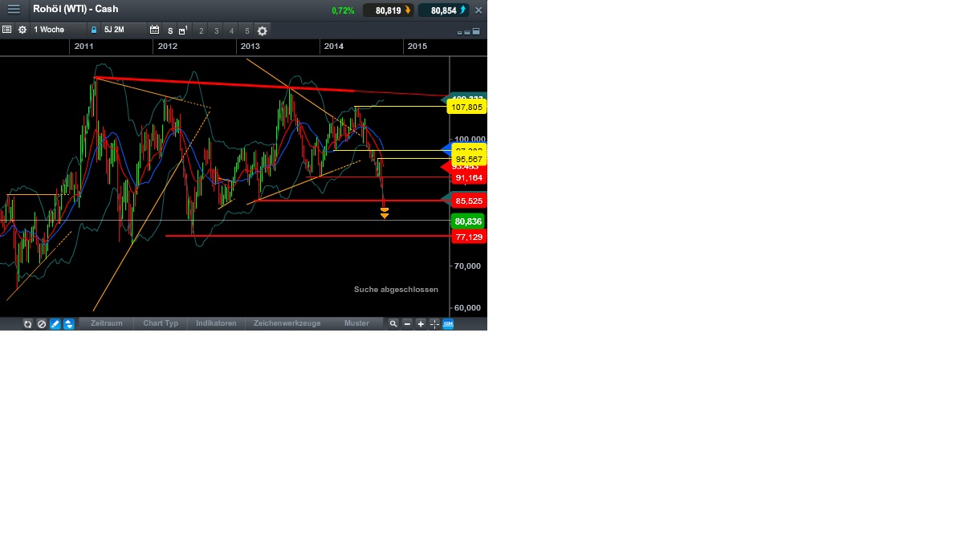Expand the hamburger menu

pyautogui.click(x=13, y=10)
